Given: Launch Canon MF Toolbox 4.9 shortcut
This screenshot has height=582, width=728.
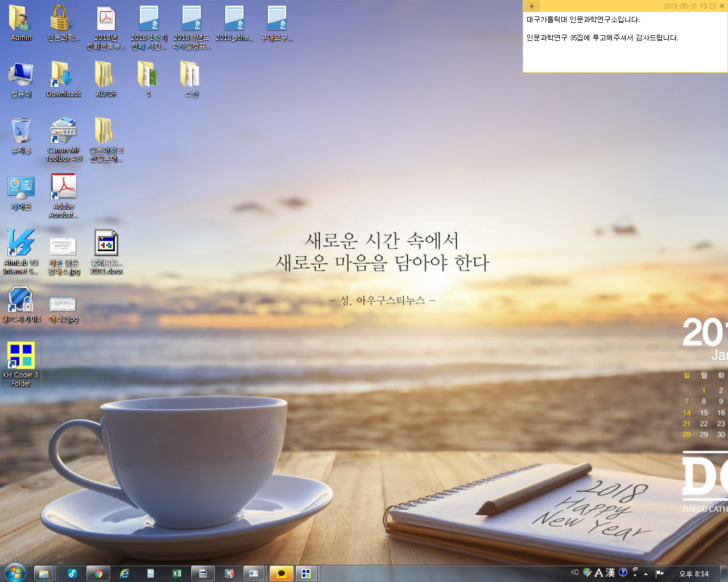Looking at the screenshot, I should (x=63, y=140).
